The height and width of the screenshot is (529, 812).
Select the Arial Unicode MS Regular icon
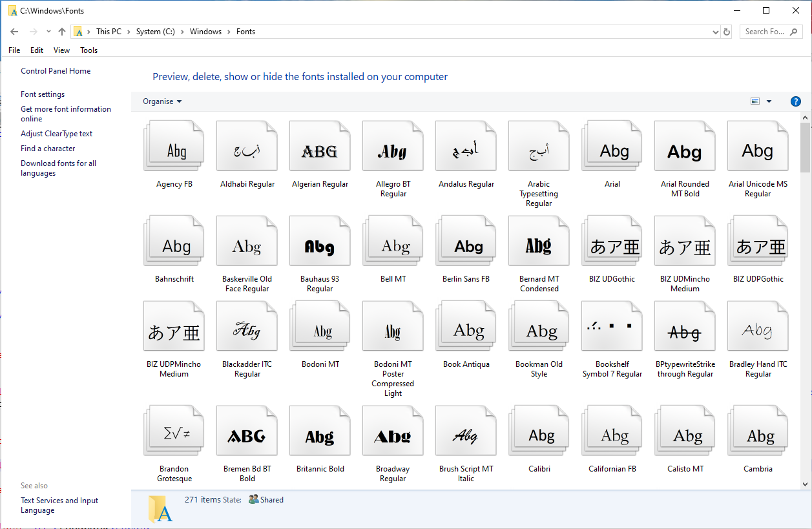pyautogui.click(x=758, y=147)
